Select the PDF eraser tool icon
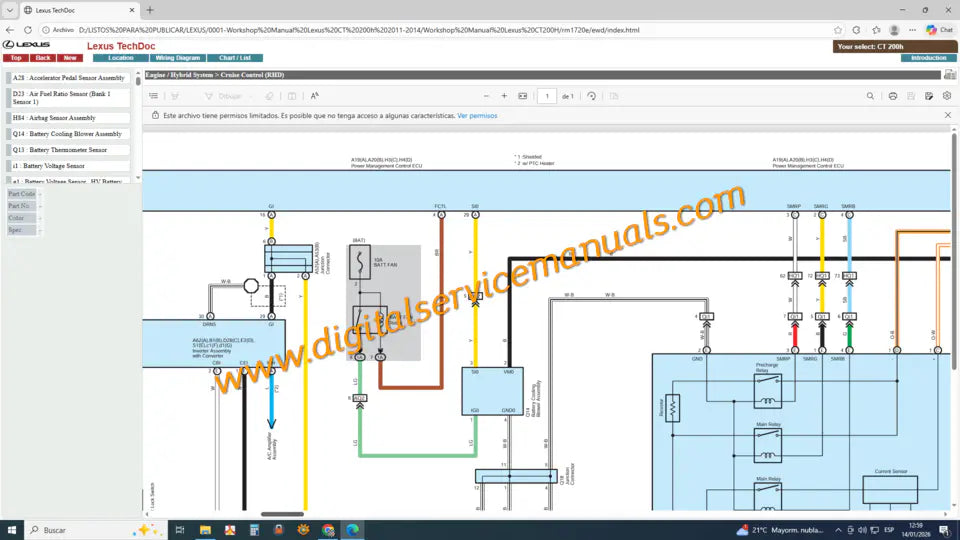Viewport: 960px width, 540px height. [x=269, y=96]
